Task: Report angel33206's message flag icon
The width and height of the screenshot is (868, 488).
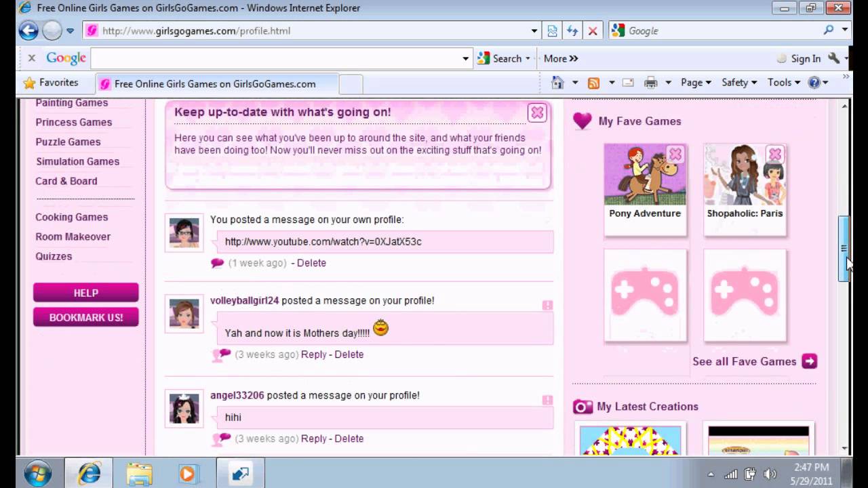Action: click(x=547, y=401)
